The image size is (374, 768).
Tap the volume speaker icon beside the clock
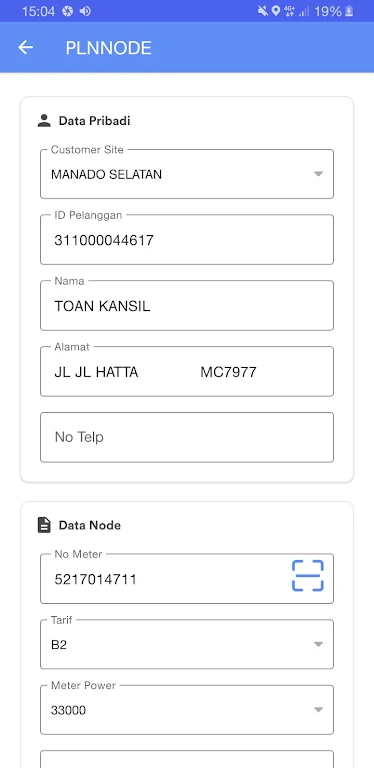(x=85, y=11)
